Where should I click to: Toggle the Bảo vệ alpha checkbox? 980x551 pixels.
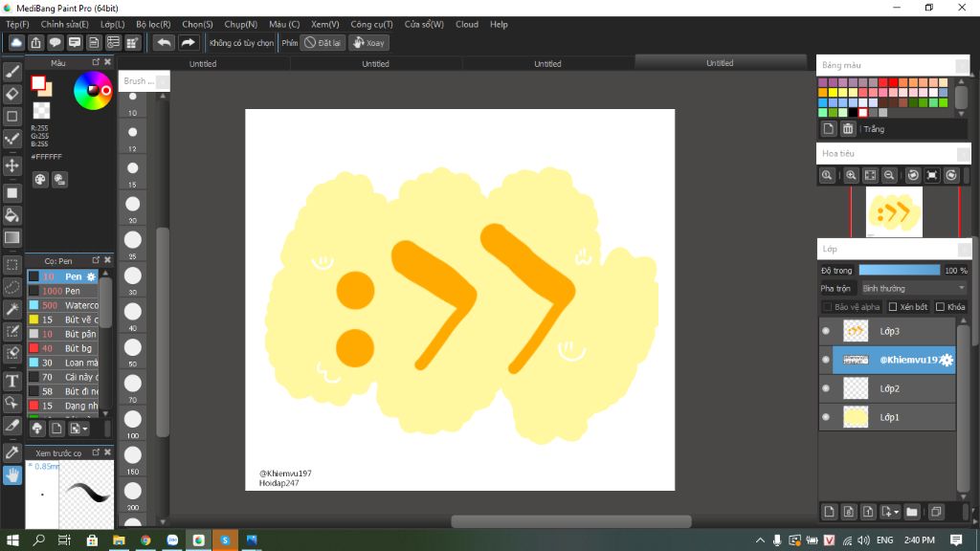pos(827,307)
